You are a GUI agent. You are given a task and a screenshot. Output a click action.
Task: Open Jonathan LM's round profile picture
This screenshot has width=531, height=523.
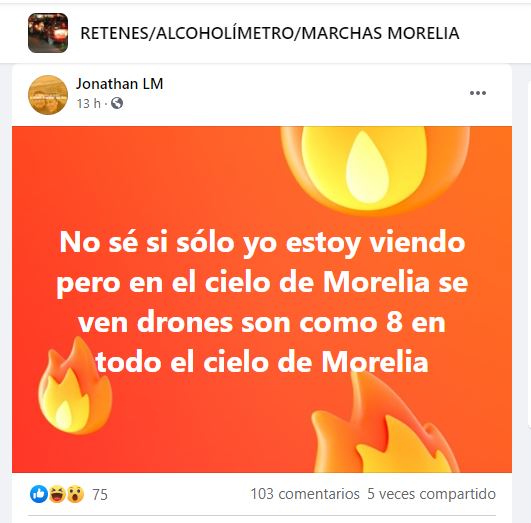click(x=48, y=95)
